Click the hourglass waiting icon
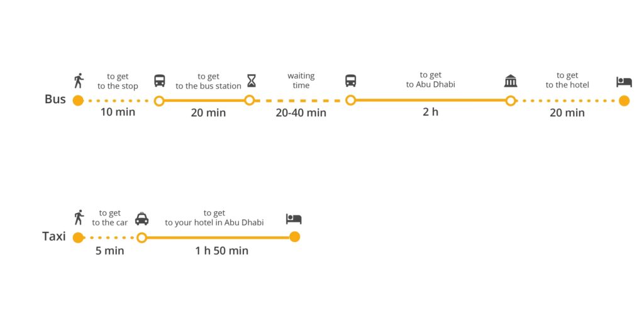The image size is (644, 335). pyautogui.click(x=252, y=81)
